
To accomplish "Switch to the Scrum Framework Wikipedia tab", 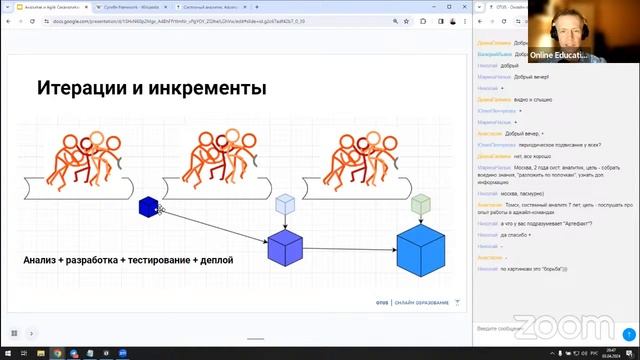I will [x=131, y=7].
